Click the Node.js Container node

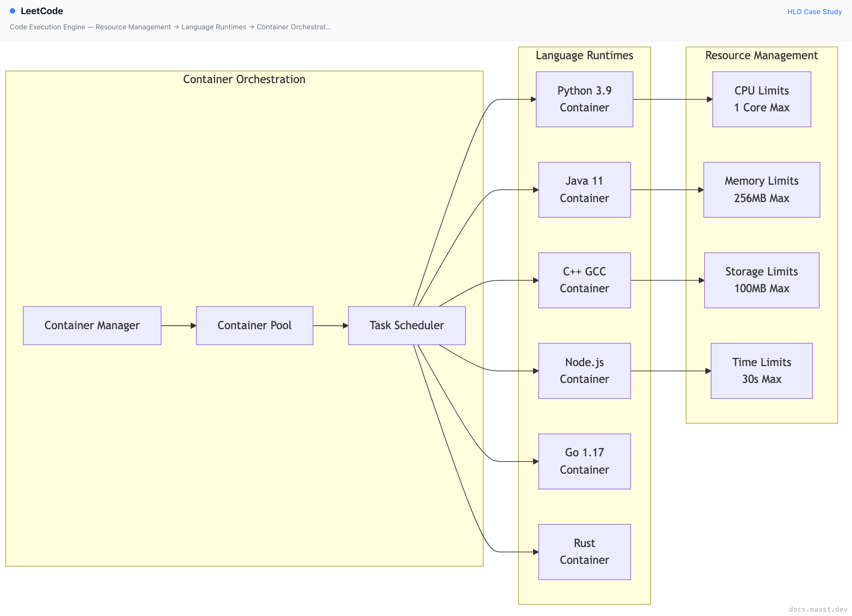tap(584, 371)
